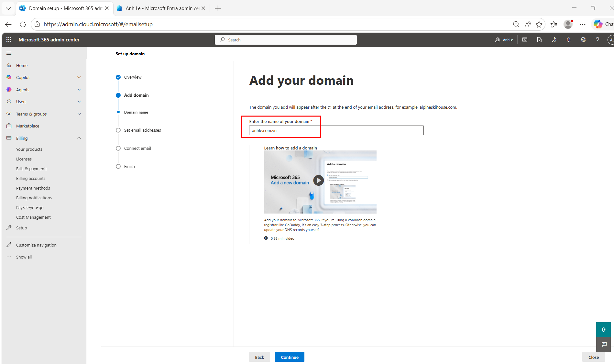Select Add domain step in wizard
The width and height of the screenshot is (614, 364).
136,95
